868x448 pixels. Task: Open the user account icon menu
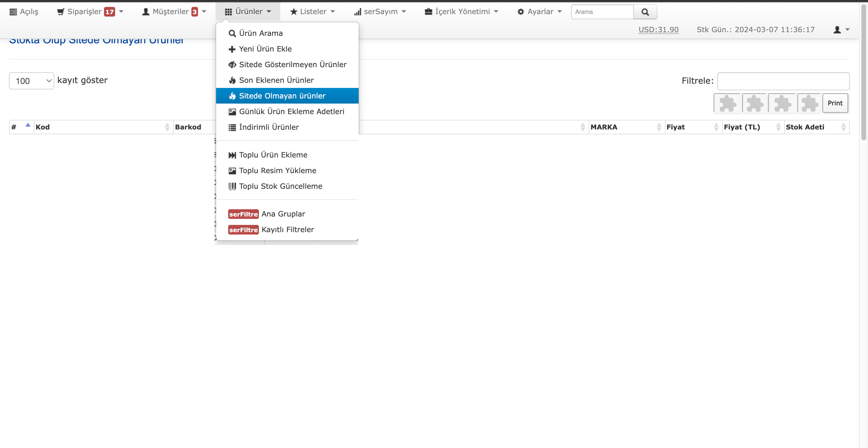click(x=841, y=30)
